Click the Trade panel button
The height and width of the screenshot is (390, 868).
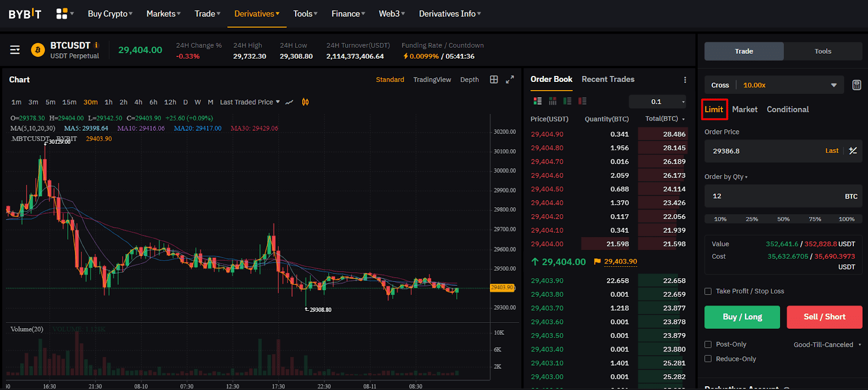click(744, 51)
